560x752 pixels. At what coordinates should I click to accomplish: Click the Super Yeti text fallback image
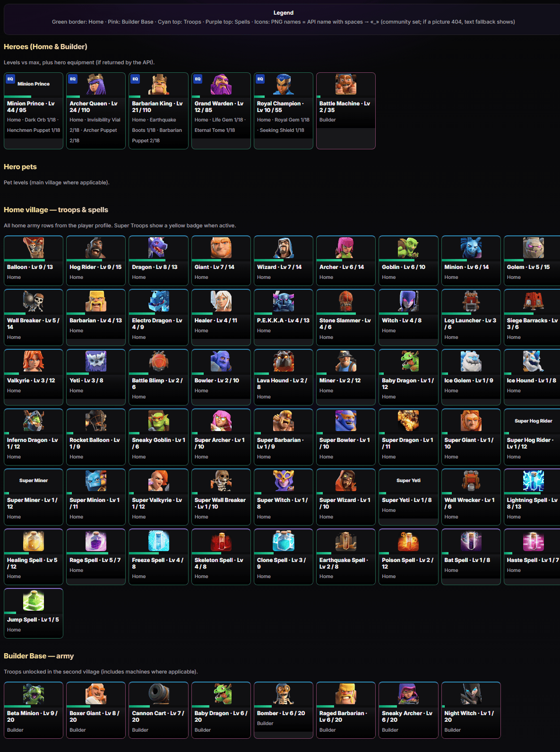(408, 481)
